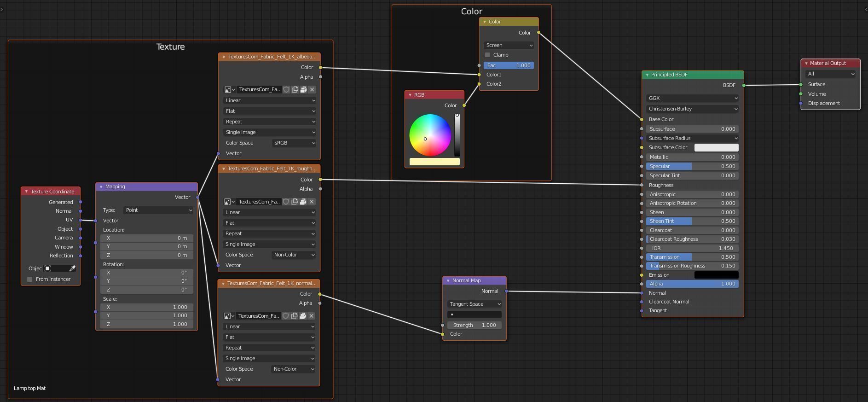This screenshot has width=868, height=402.
Task: Unlink image with X in albedo texture node
Action: click(x=312, y=89)
